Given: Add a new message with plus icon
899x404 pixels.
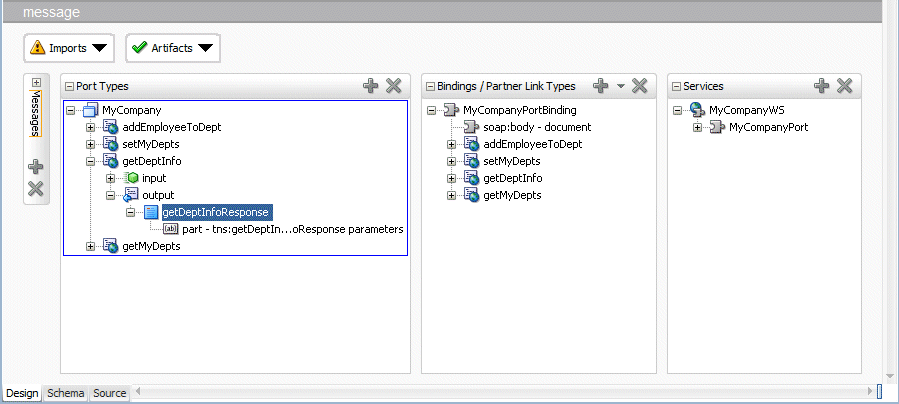Looking at the screenshot, I should coord(36,167).
